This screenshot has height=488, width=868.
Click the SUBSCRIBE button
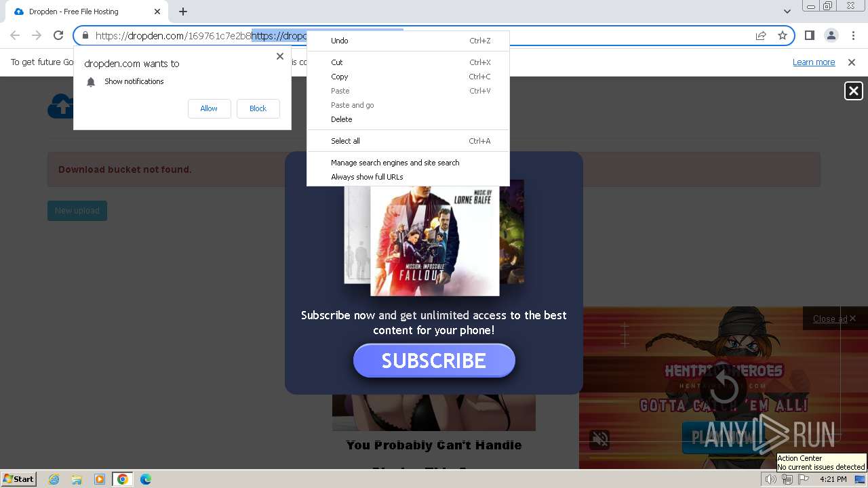tap(434, 361)
